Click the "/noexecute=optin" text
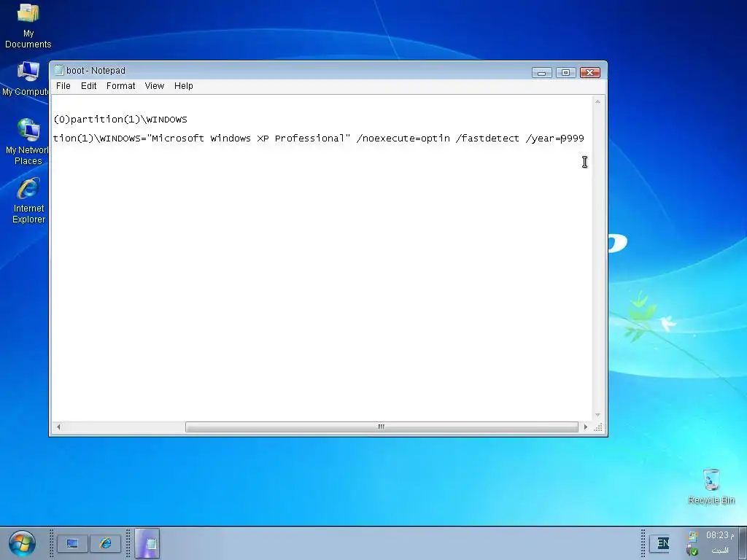Image resolution: width=747 pixels, height=560 pixels. (x=403, y=139)
